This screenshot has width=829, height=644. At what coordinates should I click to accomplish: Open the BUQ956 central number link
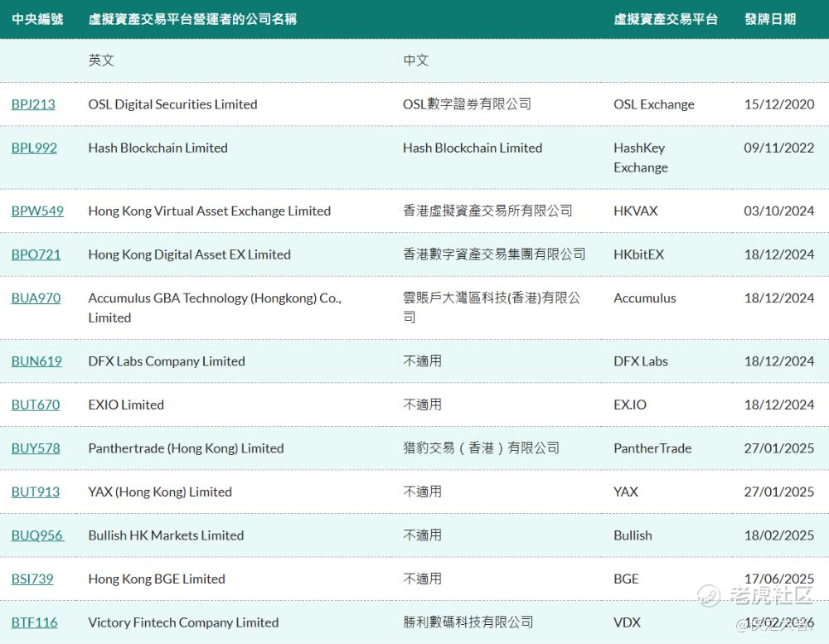point(37,535)
